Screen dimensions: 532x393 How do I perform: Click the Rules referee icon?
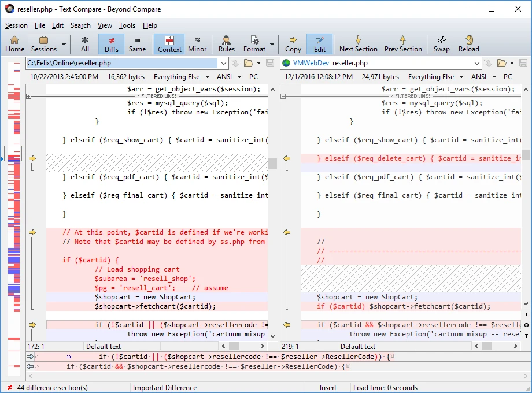[227, 44]
